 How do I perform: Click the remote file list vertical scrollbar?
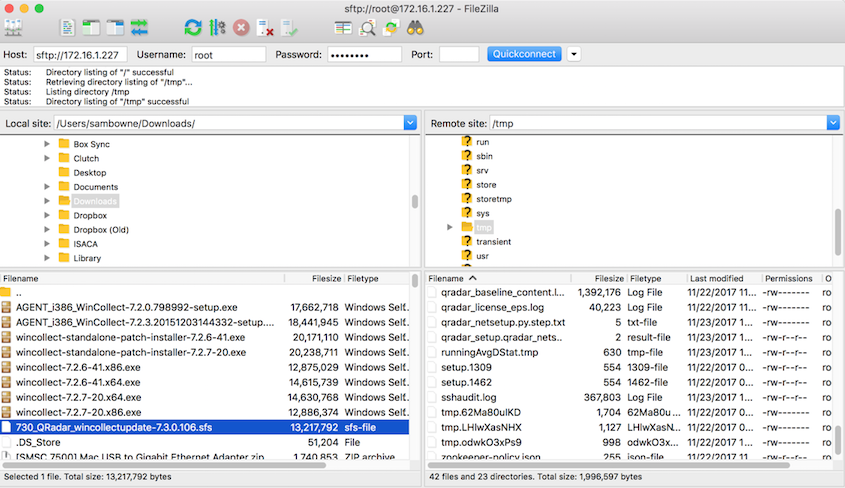coord(838,440)
